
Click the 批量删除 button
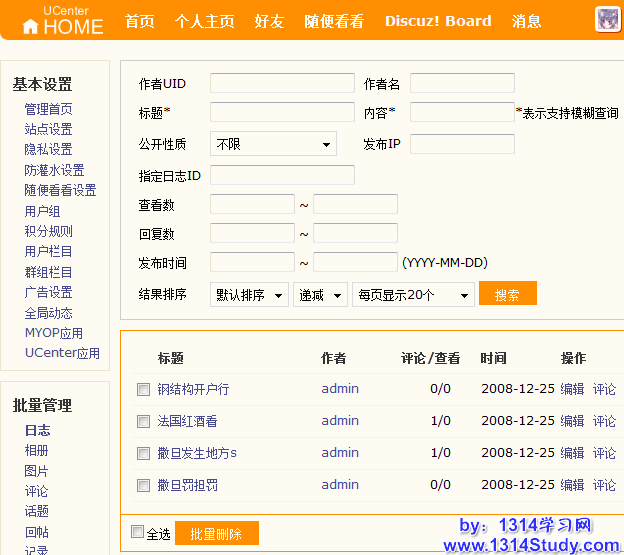216,533
